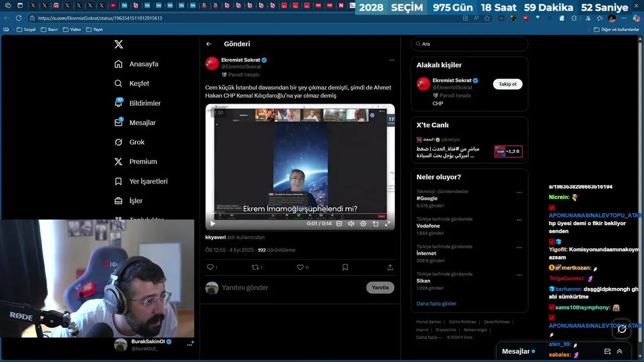Image resolution: width=644 pixels, height=362 pixels.
Task: Click the share post icon
Action: [390, 267]
